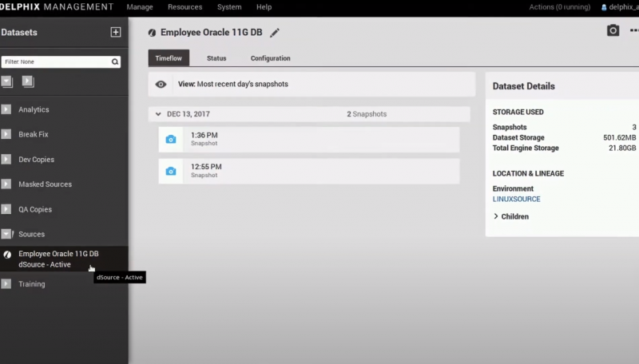Take a snapshot with the camera icon
Viewport: 639px width, 364px height.
[x=613, y=30]
